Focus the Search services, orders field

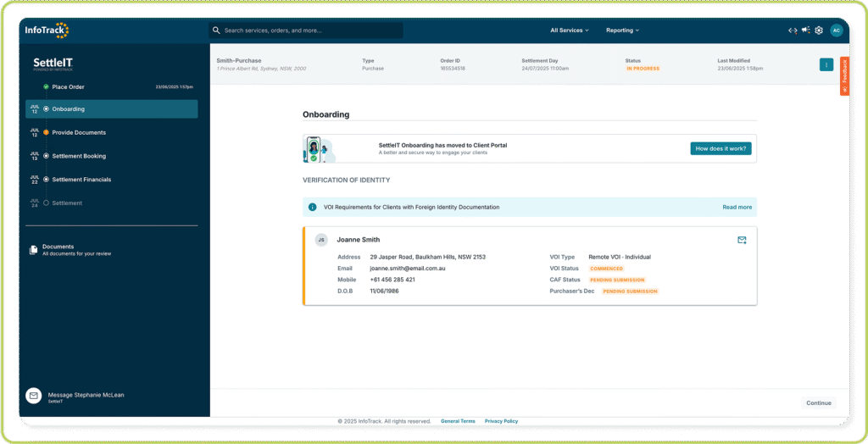[x=306, y=31]
